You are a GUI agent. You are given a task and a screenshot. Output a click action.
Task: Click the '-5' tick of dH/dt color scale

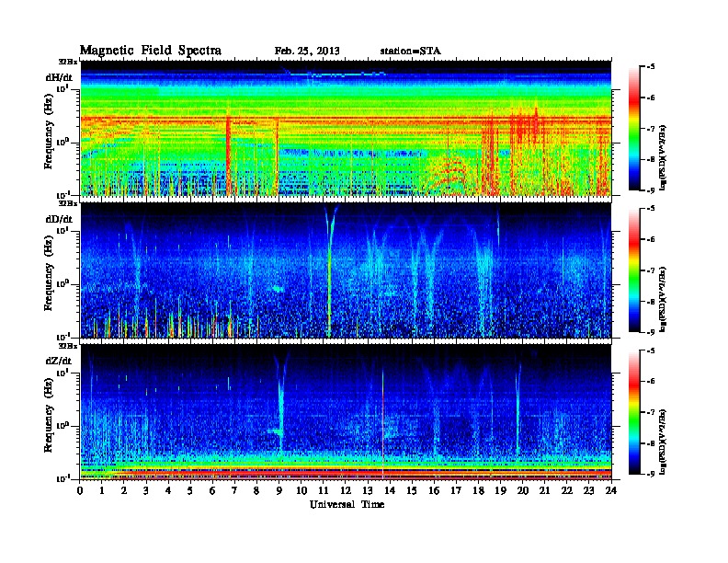651,67
